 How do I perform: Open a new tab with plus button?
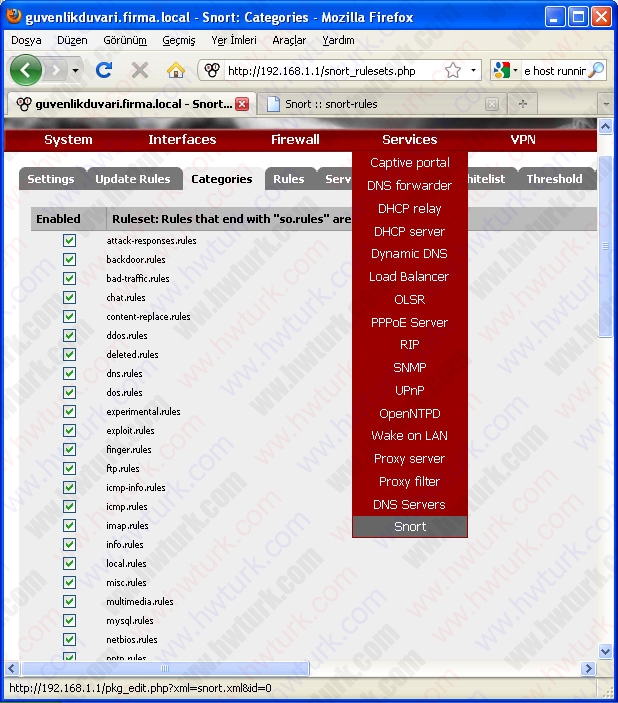pos(522,104)
